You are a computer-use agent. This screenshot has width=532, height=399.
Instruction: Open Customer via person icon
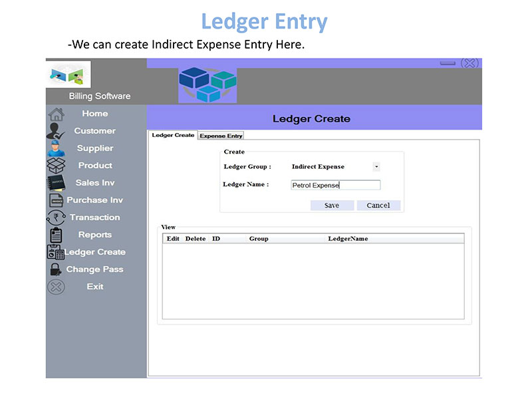tap(55, 131)
